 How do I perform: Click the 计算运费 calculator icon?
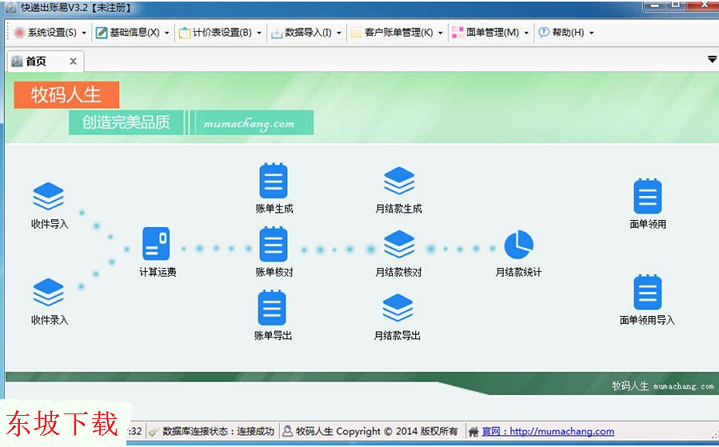[157, 243]
